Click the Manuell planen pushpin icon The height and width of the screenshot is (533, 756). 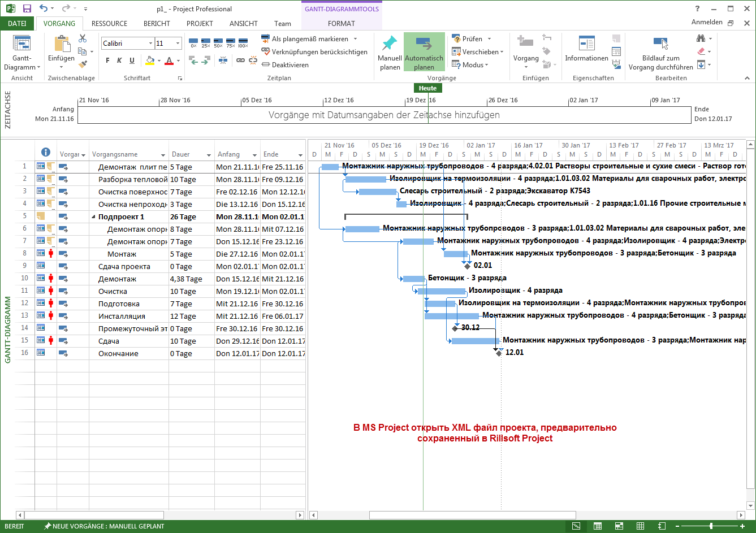(x=390, y=44)
